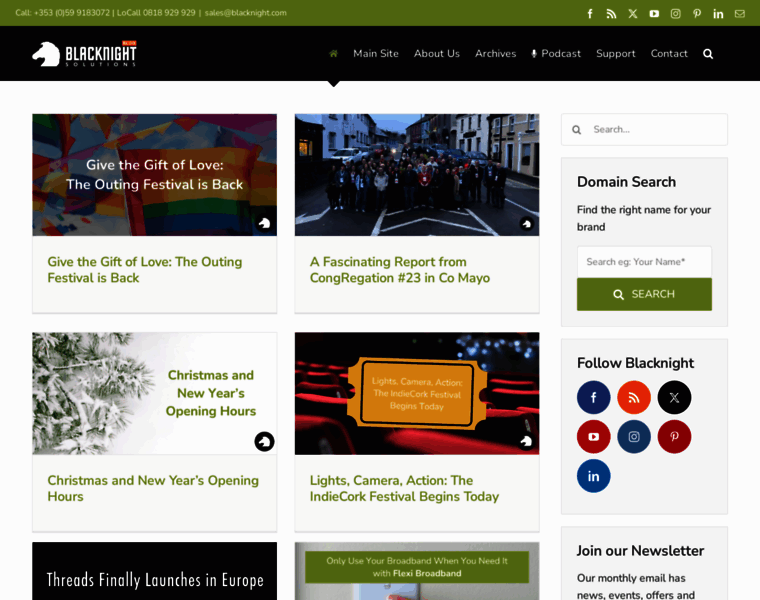Open IndieCork orange ticket thumbnail

[x=417, y=394]
